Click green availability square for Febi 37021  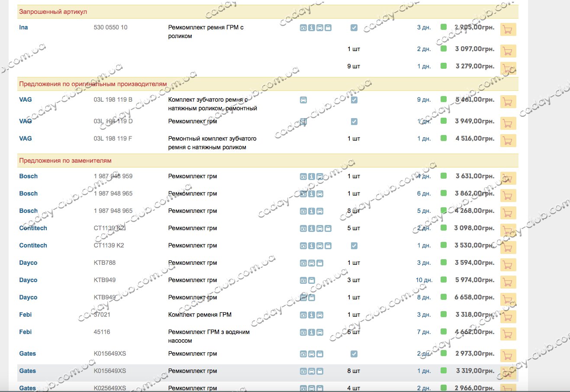pyautogui.click(x=444, y=314)
